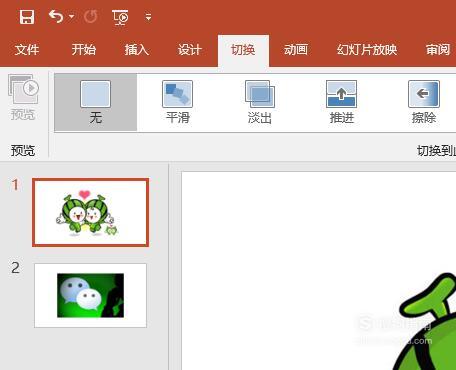The height and width of the screenshot is (370, 456).
Task: Select the 切换 ribbon tab
Action: [x=243, y=51]
